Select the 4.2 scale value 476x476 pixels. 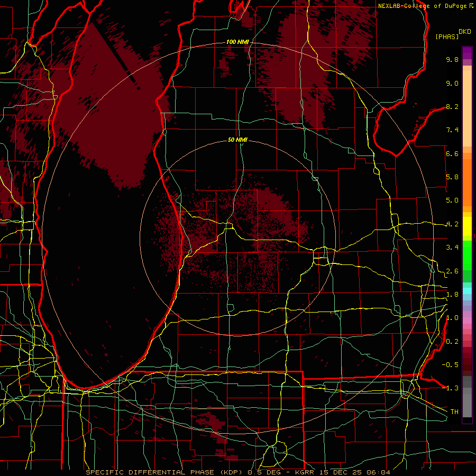click(452, 224)
